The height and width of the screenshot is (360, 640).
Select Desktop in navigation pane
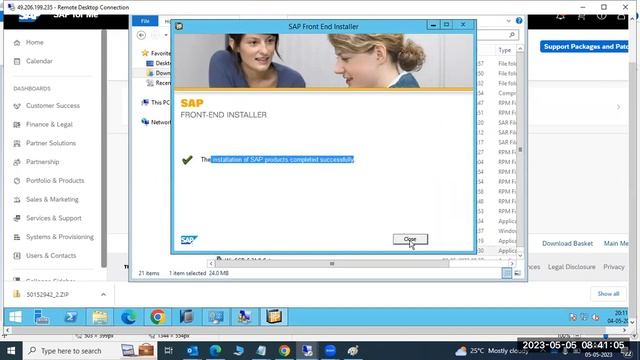pyautogui.click(x=159, y=63)
